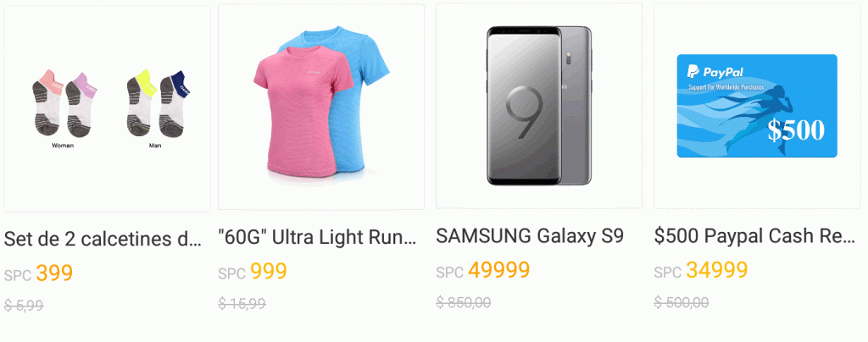
Task: Open the $500 PayPal card image
Action: 756,105
